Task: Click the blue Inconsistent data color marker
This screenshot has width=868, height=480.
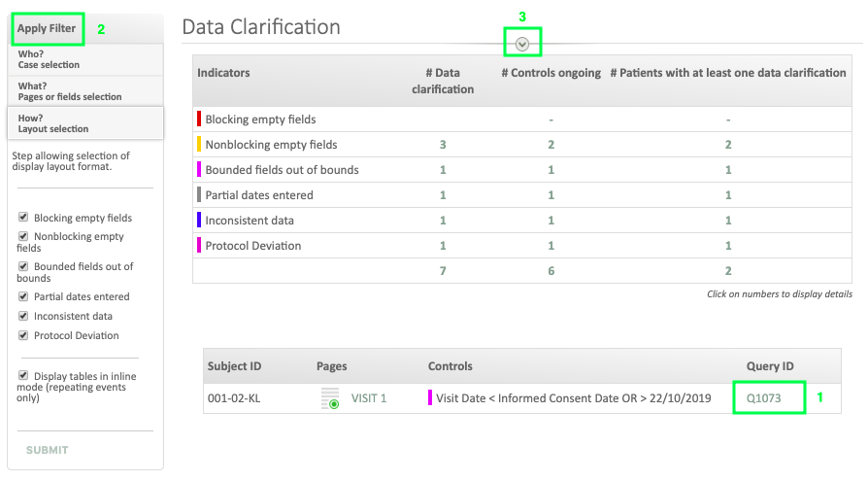Action: (199, 221)
